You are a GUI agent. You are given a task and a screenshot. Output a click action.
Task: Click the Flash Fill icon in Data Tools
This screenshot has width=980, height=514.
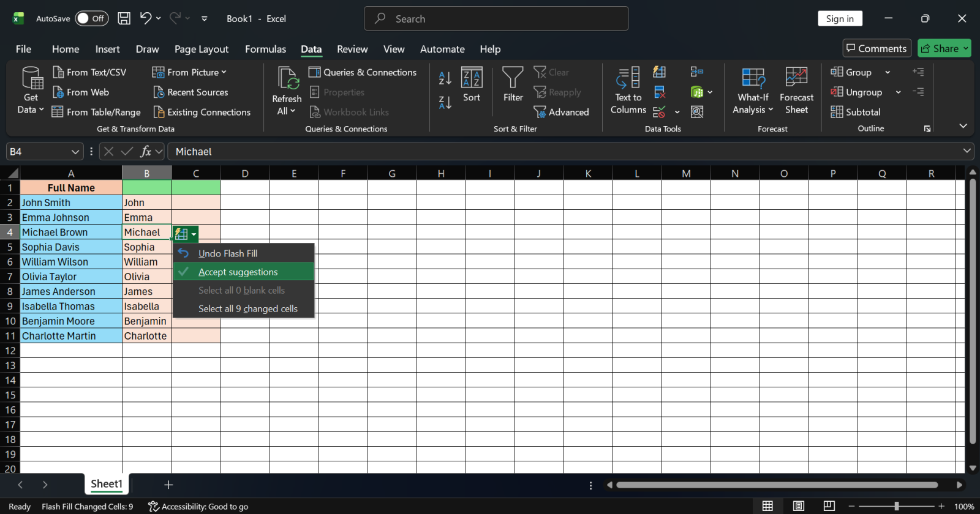[x=660, y=72]
